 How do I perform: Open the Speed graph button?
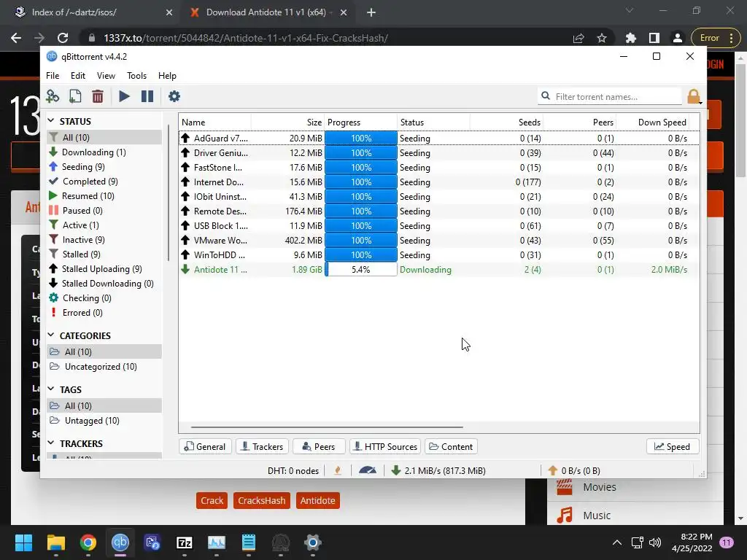point(673,447)
